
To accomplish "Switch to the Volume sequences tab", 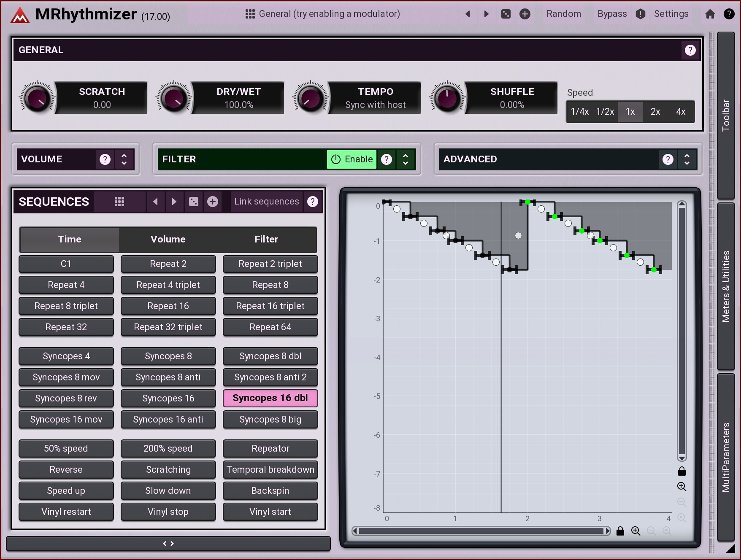I will coord(168,240).
